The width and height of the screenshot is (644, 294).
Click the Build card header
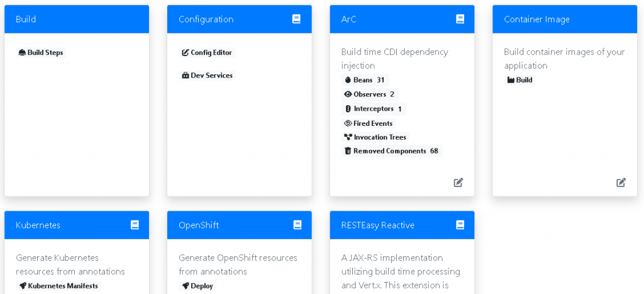(77, 20)
